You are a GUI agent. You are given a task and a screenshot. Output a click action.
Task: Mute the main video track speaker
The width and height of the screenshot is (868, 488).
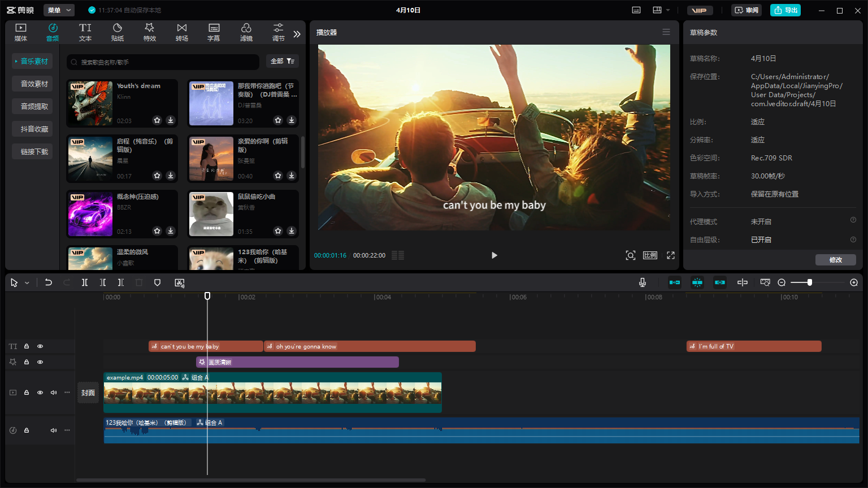(54, 393)
